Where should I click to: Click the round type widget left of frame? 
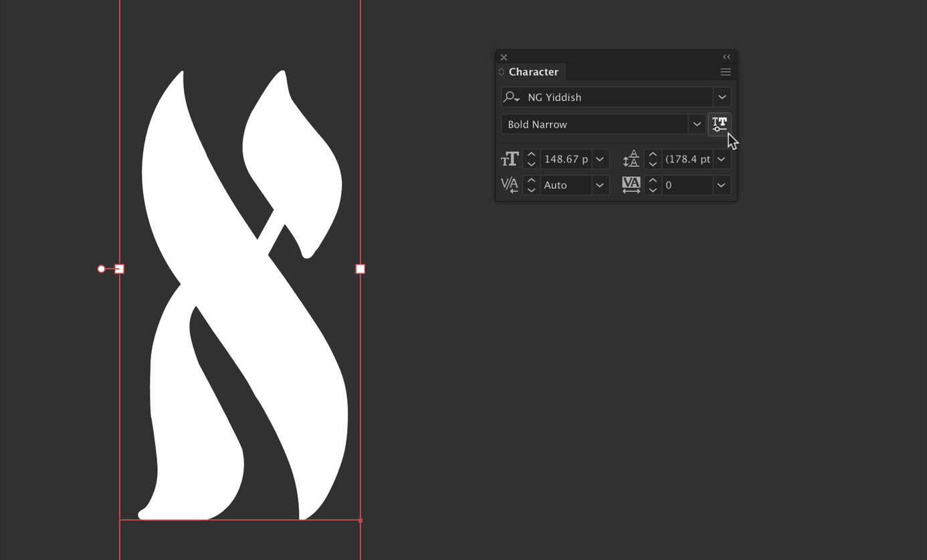click(x=102, y=269)
